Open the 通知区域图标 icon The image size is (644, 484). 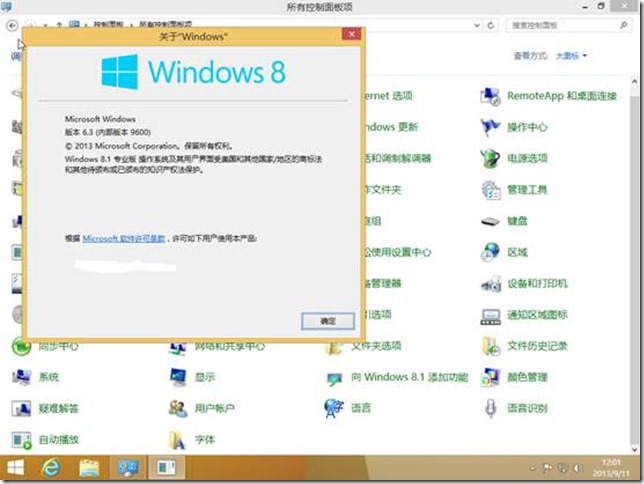coord(490,316)
